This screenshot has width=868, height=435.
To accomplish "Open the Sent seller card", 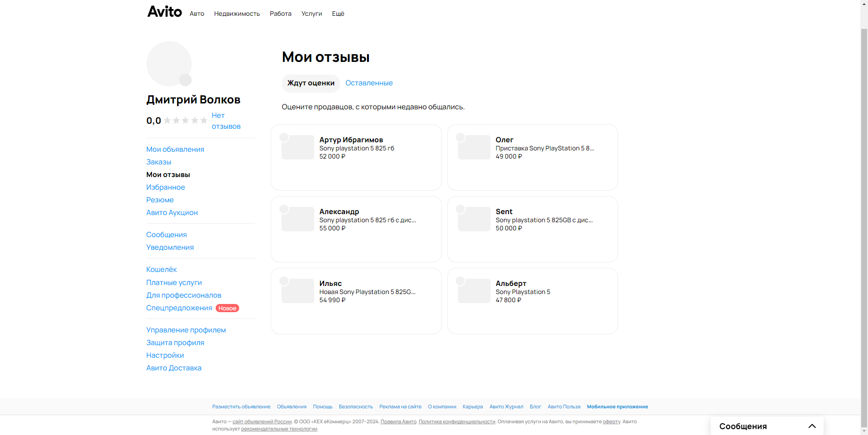I will click(533, 229).
